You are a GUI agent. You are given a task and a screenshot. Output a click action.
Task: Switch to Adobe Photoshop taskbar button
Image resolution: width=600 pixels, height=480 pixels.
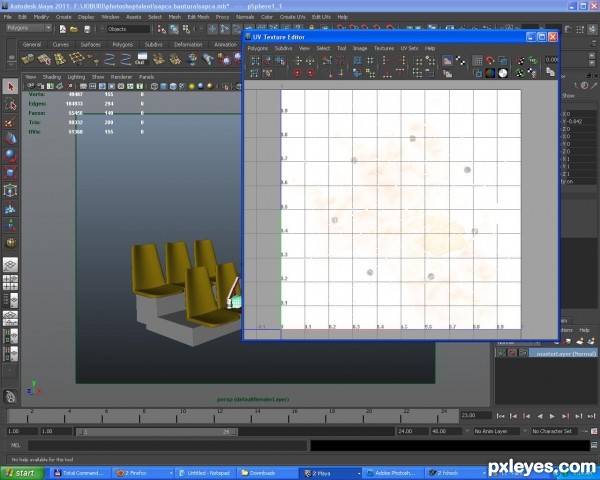tap(392, 473)
